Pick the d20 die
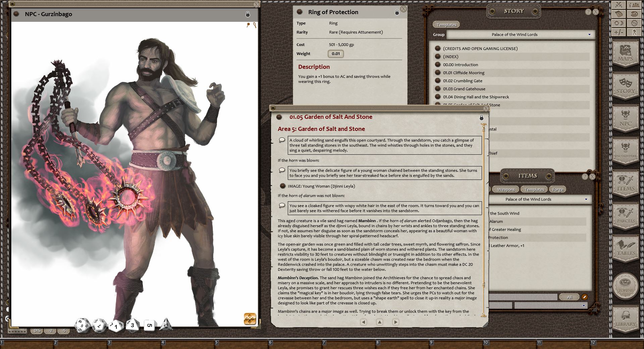 82,326
